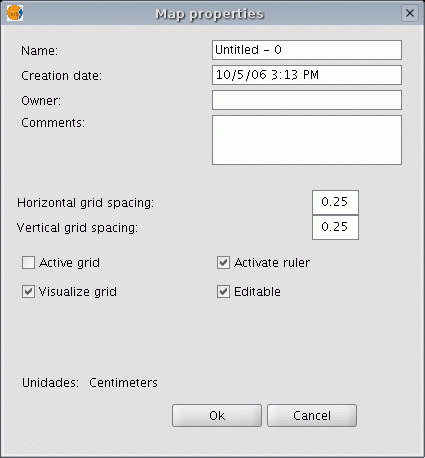Select the Horizontal grid spacing value box

click(335, 202)
